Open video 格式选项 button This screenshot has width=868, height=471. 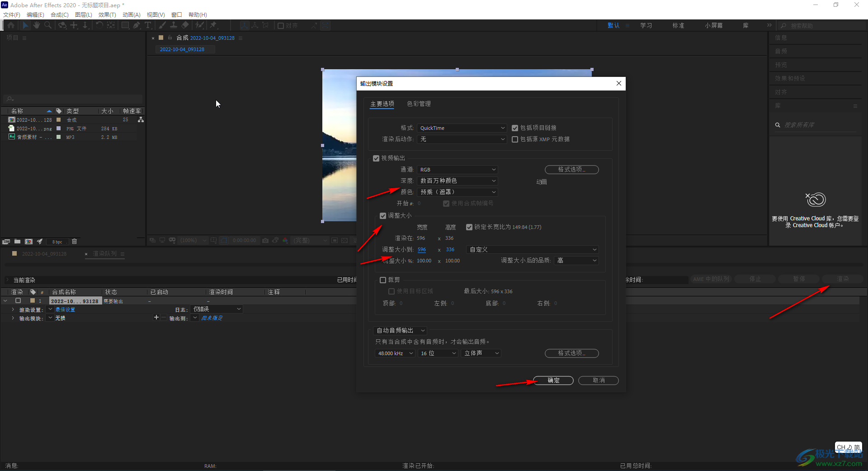pyautogui.click(x=571, y=170)
